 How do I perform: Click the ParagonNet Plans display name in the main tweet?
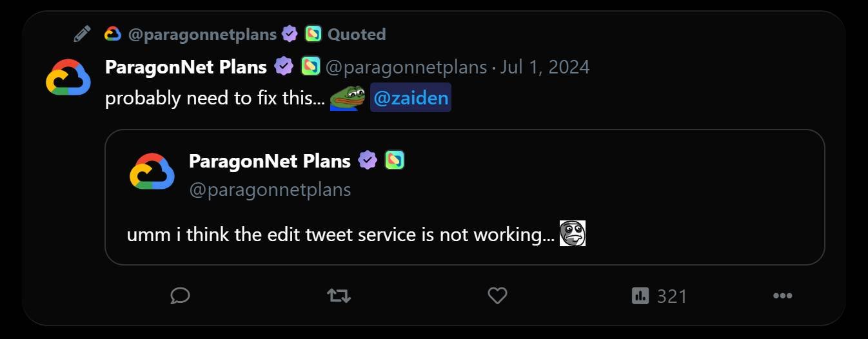click(186, 67)
